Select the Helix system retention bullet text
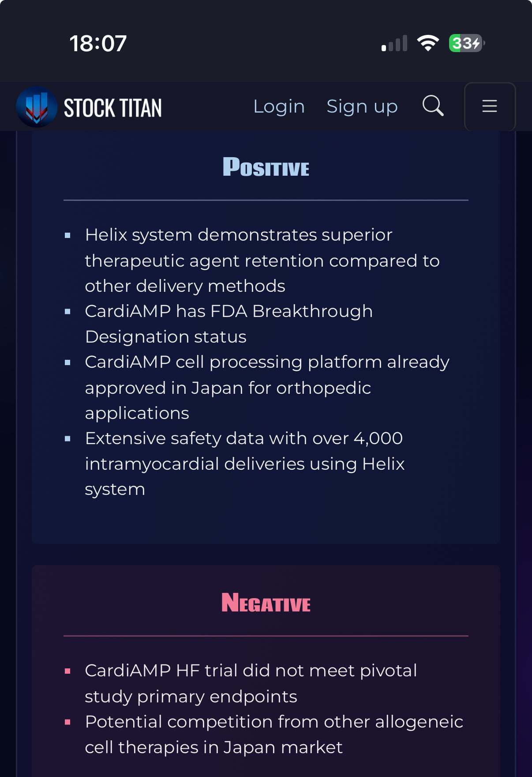This screenshot has width=532, height=777. (262, 260)
